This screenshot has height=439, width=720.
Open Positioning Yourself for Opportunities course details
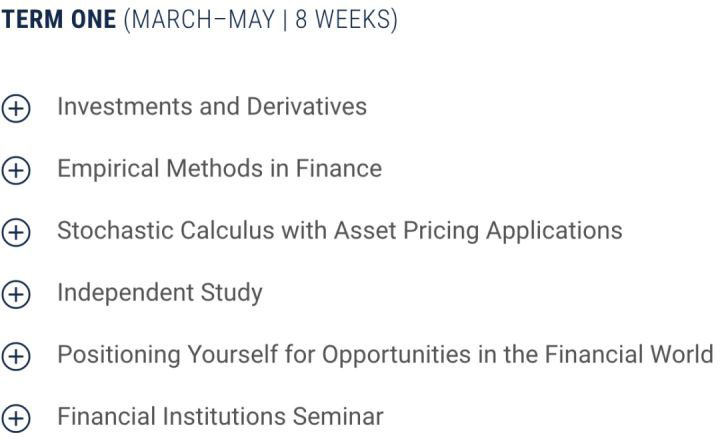385,355
